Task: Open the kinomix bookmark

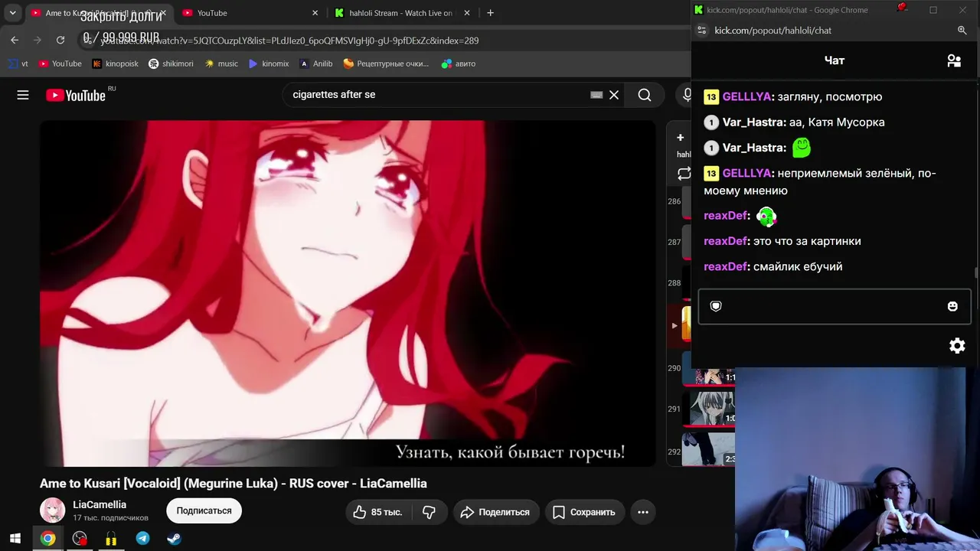Action: click(269, 64)
